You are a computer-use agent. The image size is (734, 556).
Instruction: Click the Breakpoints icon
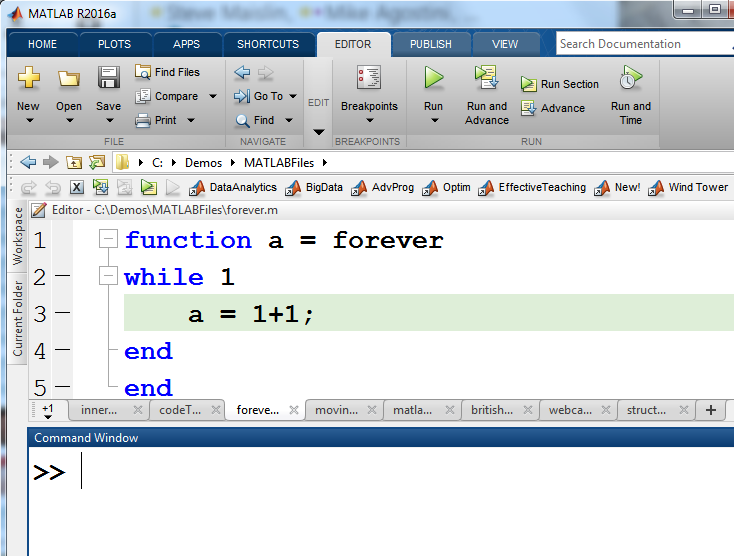[x=369, y=78]
